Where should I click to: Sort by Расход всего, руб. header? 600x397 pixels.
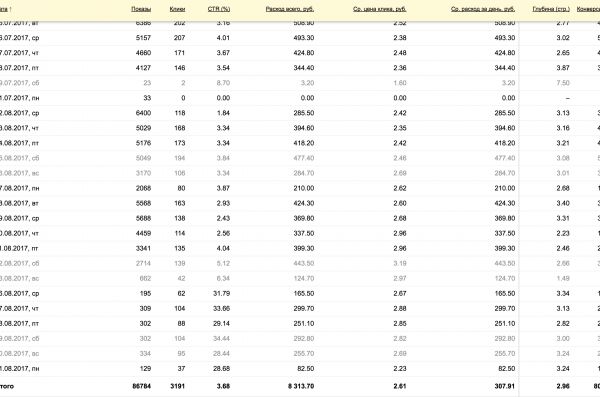[x=290, y=9]
